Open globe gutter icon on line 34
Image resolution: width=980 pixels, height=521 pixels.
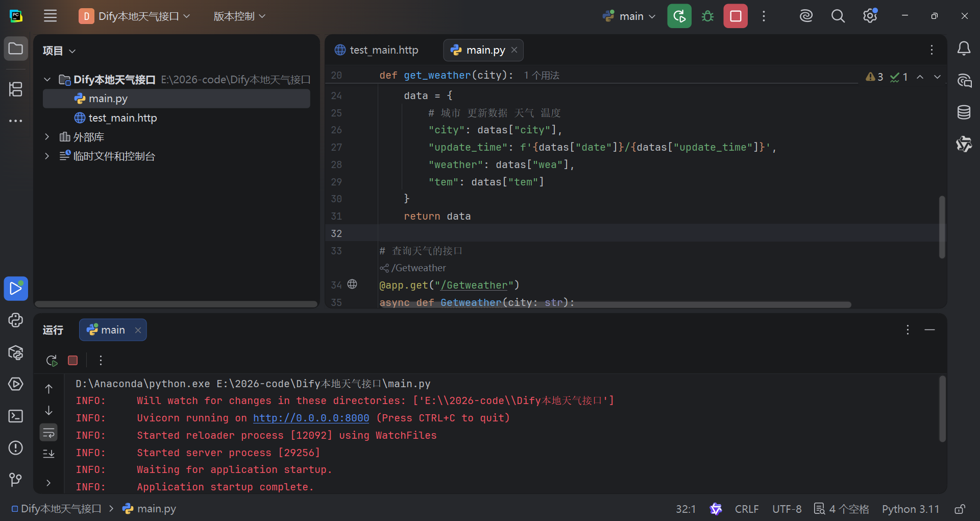(x=352, y=284)
